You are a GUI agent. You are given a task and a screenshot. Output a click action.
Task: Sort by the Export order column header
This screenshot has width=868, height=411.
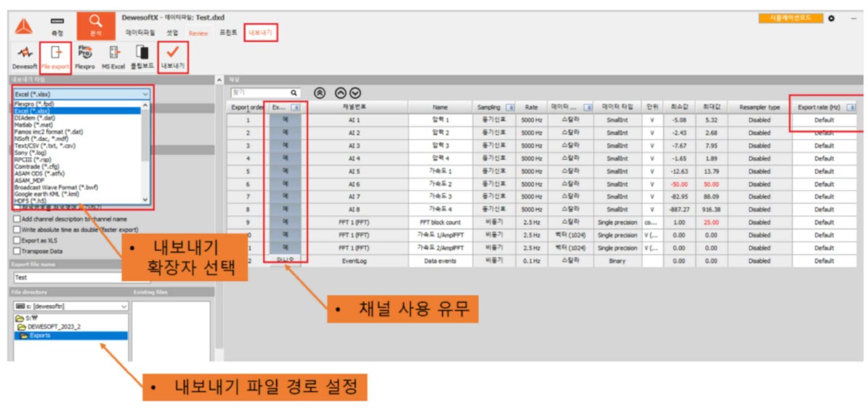(247, 107)
